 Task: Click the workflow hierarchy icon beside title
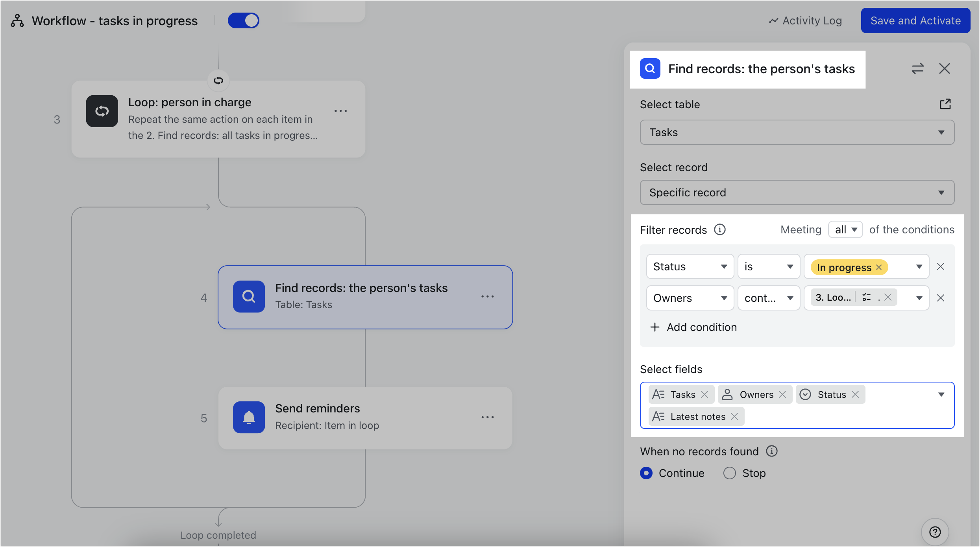point(17,20)
